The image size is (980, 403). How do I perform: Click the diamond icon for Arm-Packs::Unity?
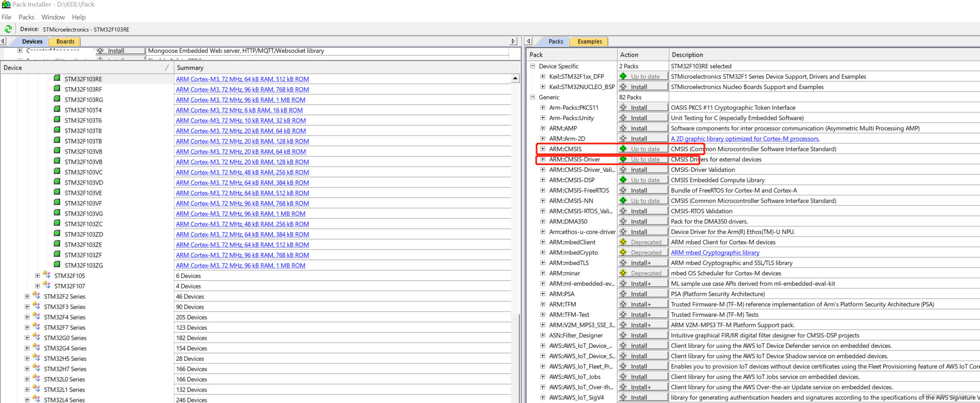623,118
